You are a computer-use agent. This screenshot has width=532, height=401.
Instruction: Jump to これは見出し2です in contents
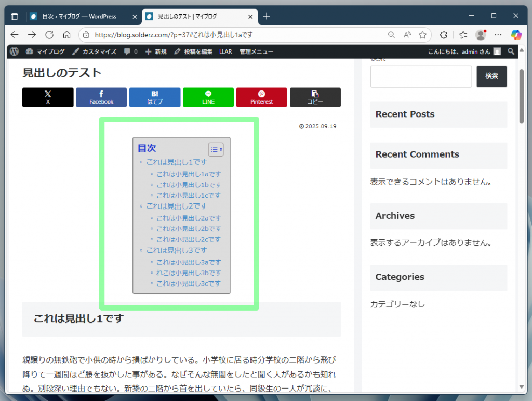coord(176,206)
